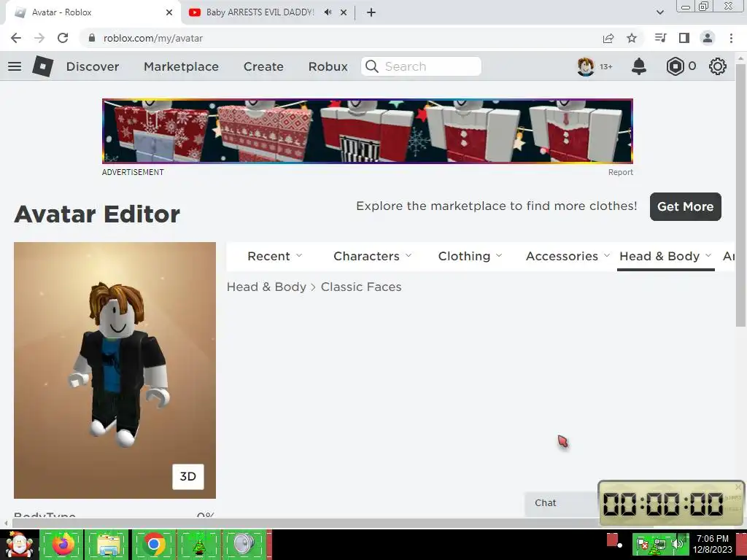
Task: Reload the Roblox page
Action: (63, 38)
